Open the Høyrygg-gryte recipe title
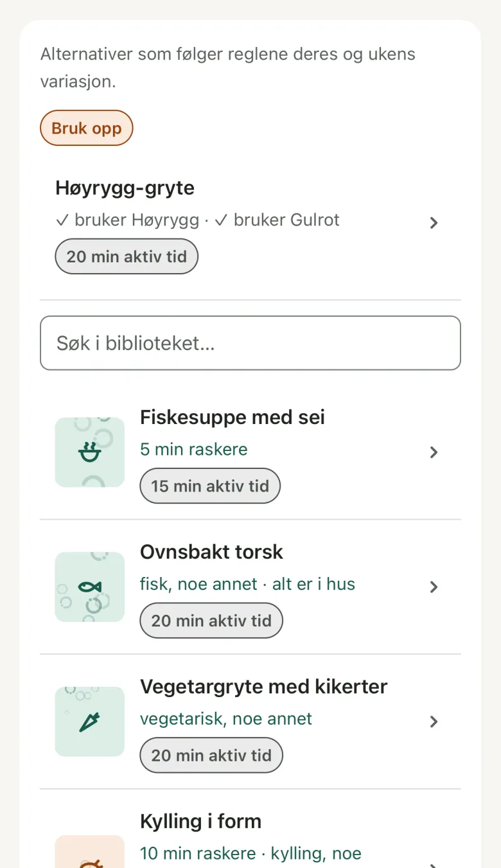 click(125, 188)
